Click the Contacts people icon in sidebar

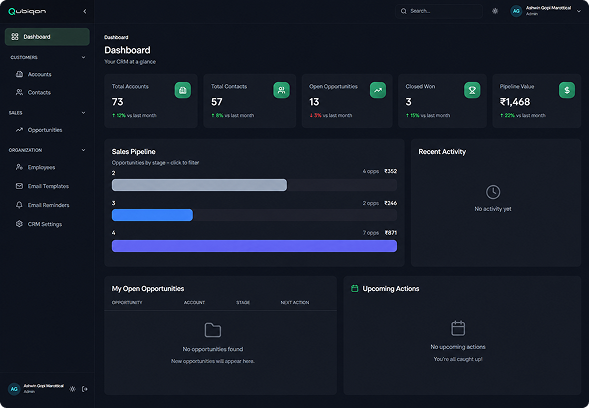pyautogui.click(x=19, y=92)
